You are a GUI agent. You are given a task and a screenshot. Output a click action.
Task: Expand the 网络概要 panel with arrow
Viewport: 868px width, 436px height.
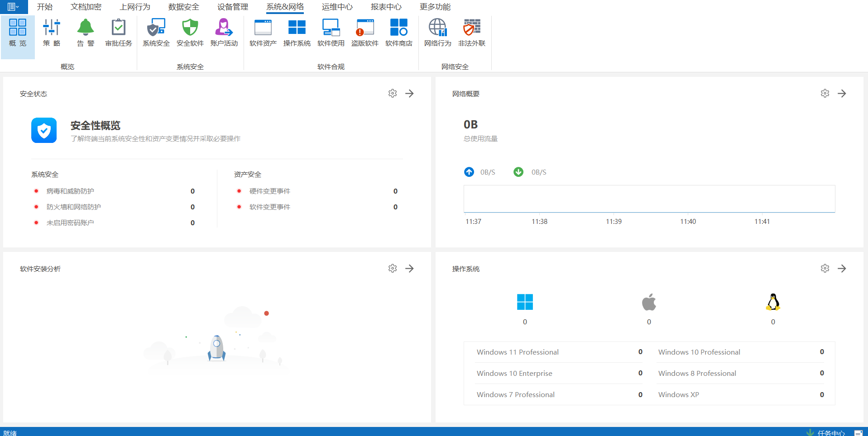[x=842, y=93]
